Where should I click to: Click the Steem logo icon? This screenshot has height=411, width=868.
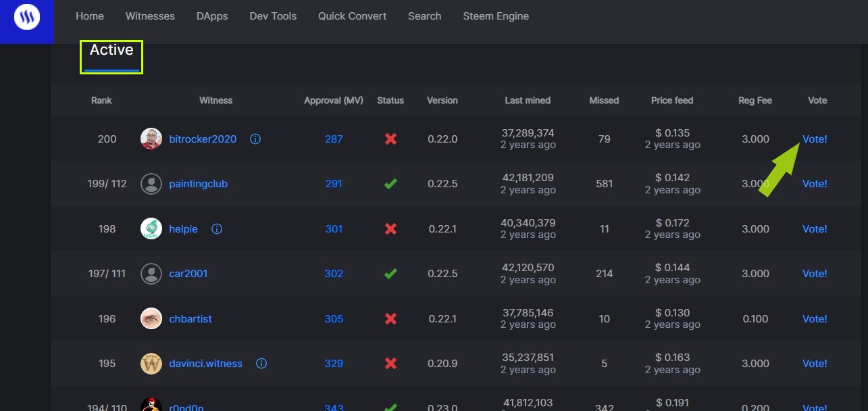[27, 17]
